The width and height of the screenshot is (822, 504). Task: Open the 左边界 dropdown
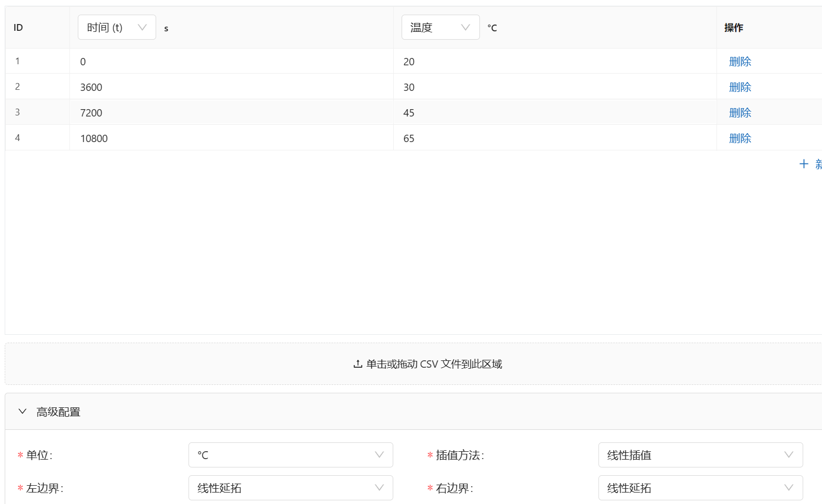(x=290, y=488)
